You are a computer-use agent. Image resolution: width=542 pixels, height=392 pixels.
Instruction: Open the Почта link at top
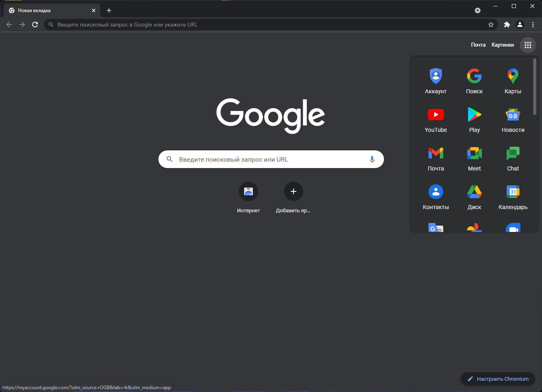point(478,45)
